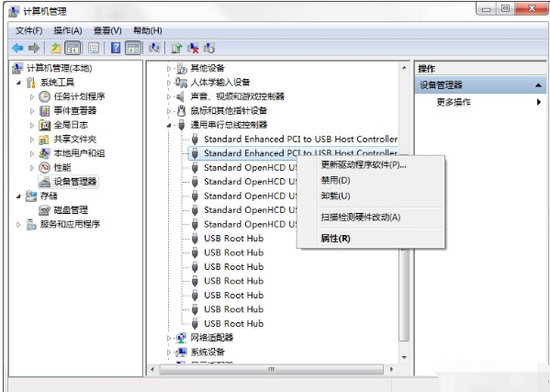
Task: Select the first Standard OpenHCD USB controller
Action: [250, 168]
